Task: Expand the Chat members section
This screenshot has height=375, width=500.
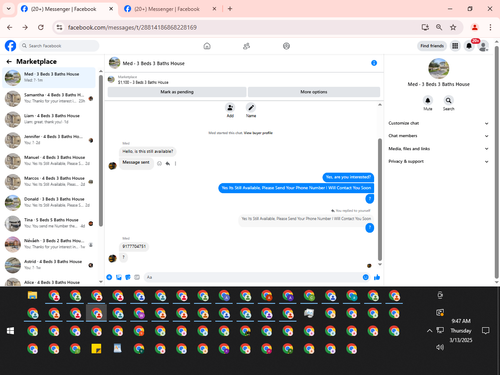Action: [438, 136]
